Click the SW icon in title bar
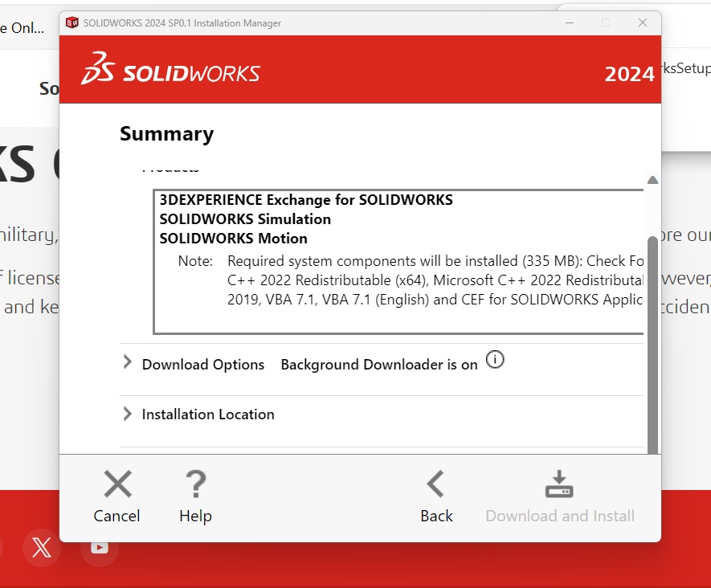 point(72,22)
